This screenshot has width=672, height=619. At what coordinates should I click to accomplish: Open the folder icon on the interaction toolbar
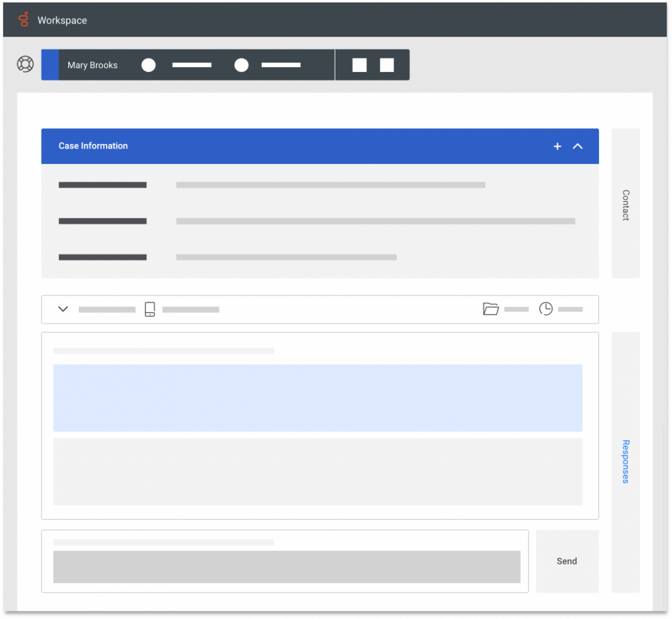490,308
